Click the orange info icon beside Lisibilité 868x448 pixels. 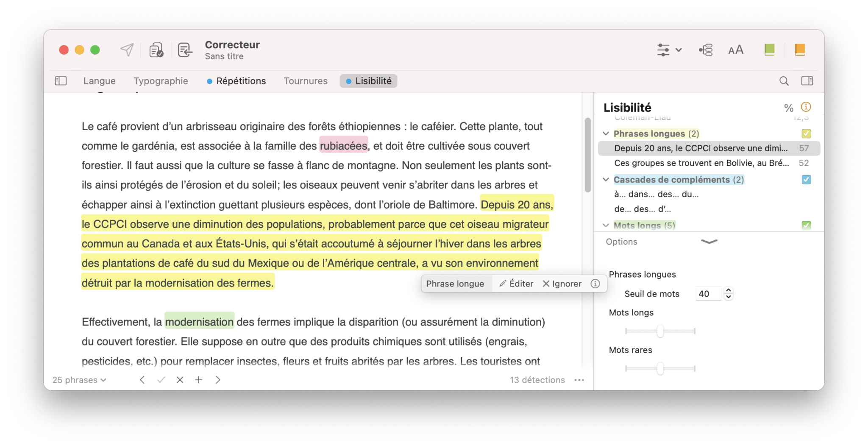pos(806,107)
